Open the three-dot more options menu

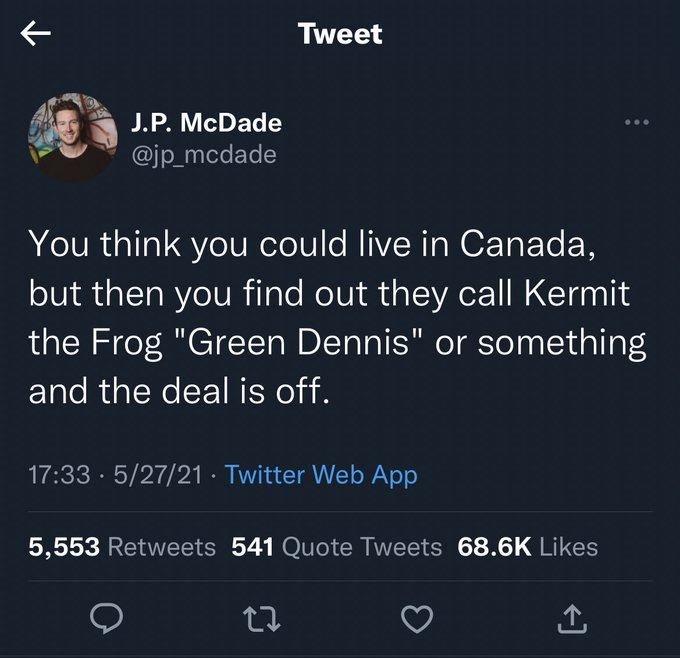[x=635, y=124]
